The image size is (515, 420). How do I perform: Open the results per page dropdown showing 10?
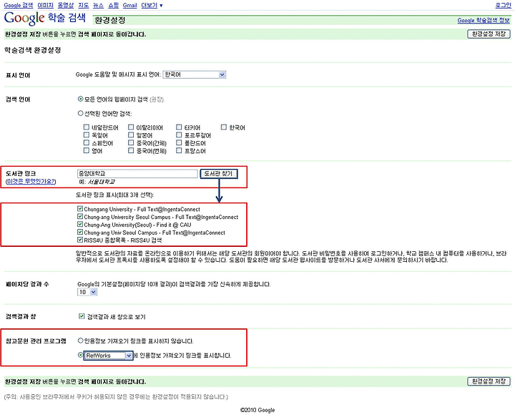pyautogui.click(x=87, y=292)
